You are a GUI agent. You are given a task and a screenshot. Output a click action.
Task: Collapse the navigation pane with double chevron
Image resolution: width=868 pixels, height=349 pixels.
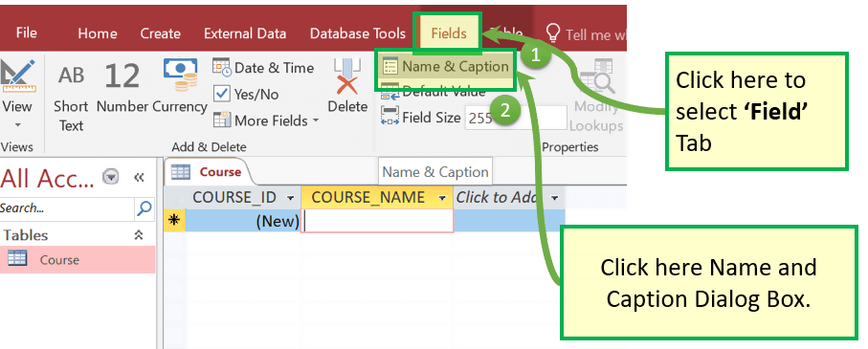coord(139,177)
